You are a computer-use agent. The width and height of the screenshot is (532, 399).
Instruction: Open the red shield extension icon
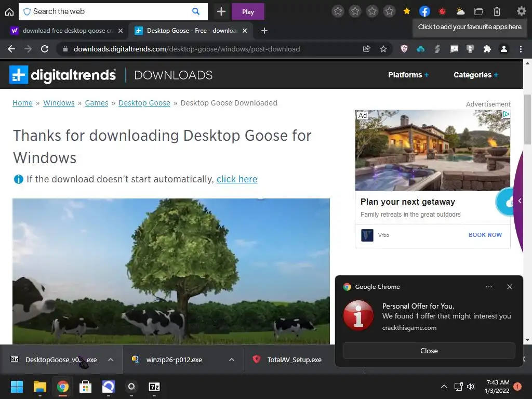point(404,49)
